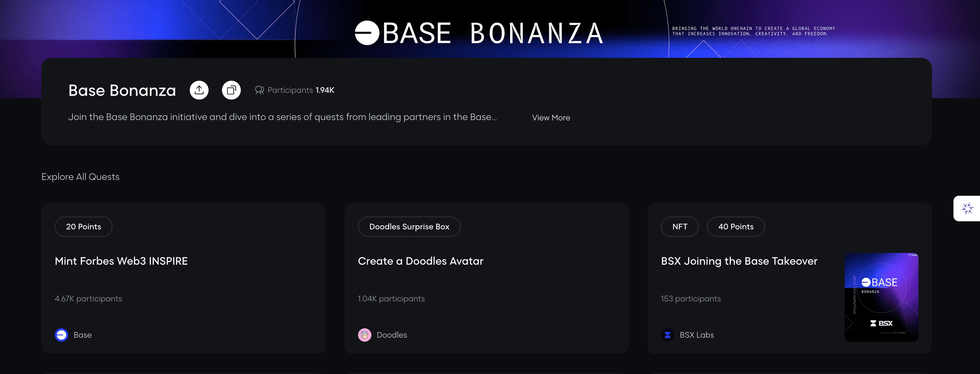Screen dimensions: 980x374
Task: Click the participants people icon
Action: click(x=260, y=90)
